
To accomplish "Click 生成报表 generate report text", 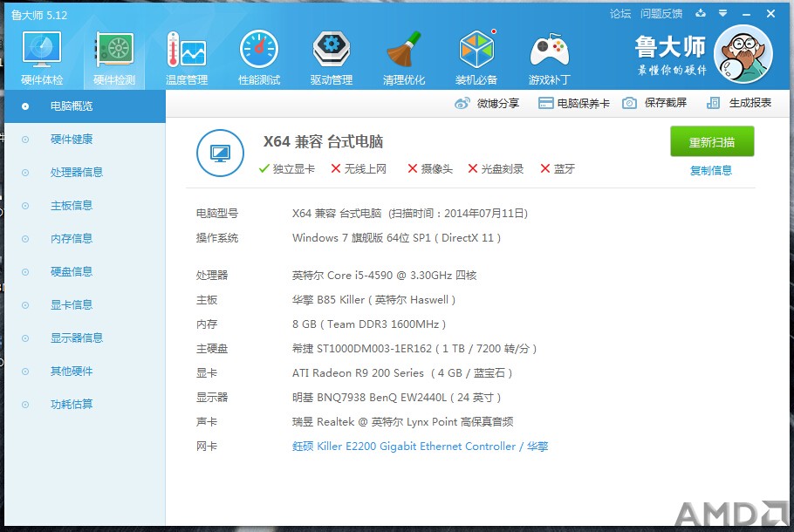I will (x=750, y=103).
